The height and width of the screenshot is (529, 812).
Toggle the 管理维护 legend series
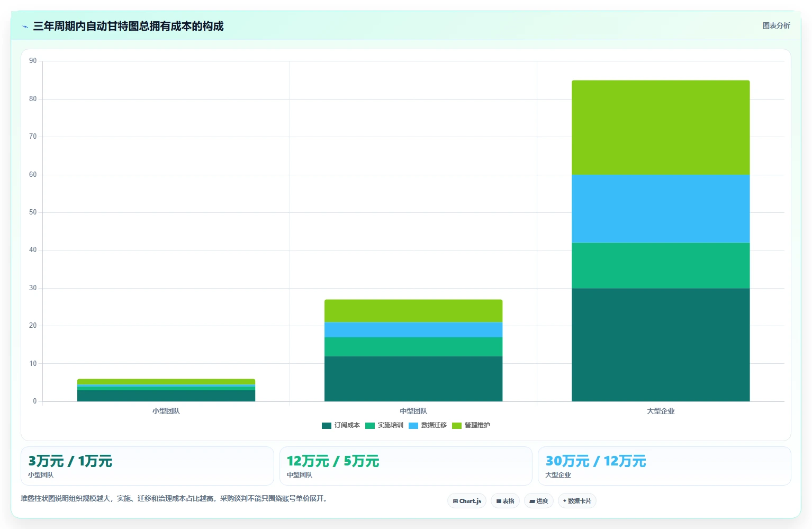coord(471,425)
